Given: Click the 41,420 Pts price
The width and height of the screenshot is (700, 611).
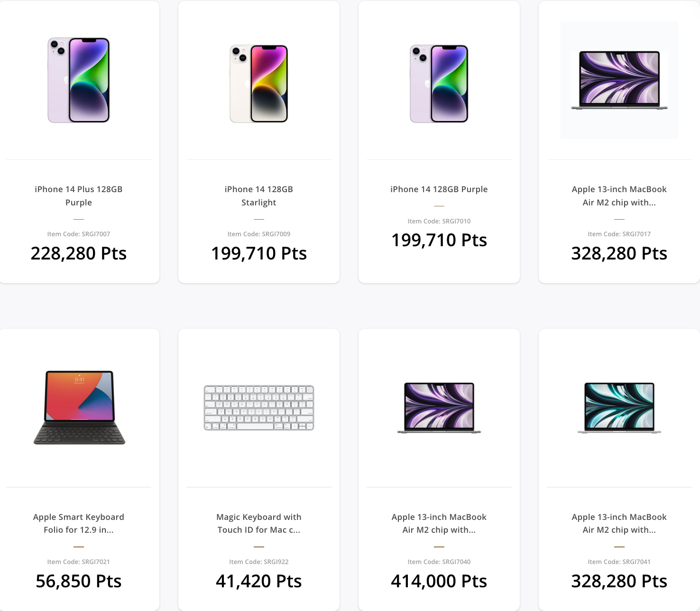Looking at the screenshot, I should tap(259, 581).
